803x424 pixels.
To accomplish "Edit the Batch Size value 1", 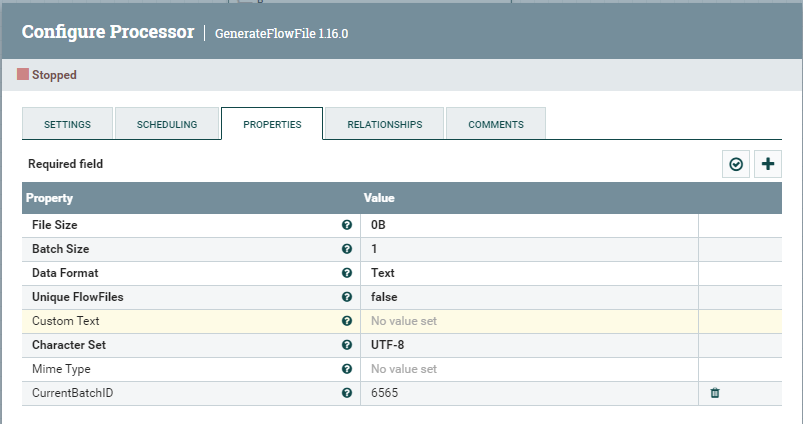I will click(x=529, y=249).
